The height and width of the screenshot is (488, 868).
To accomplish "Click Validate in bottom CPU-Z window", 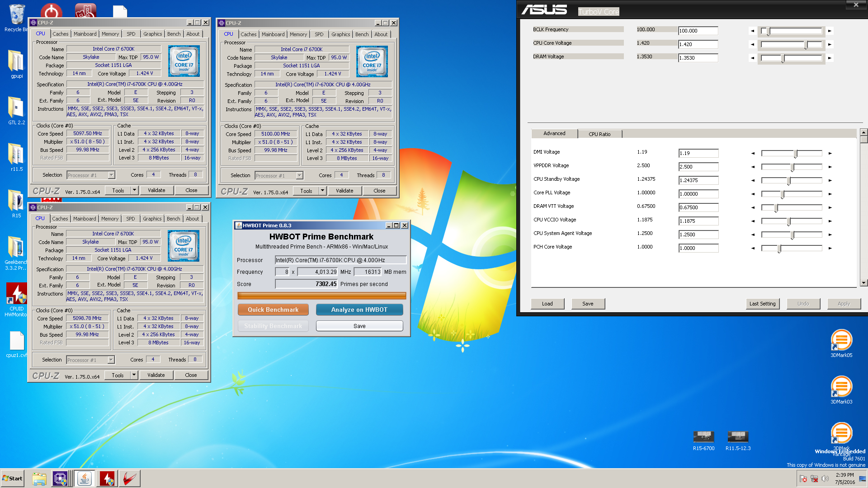I will pos(156,375).
